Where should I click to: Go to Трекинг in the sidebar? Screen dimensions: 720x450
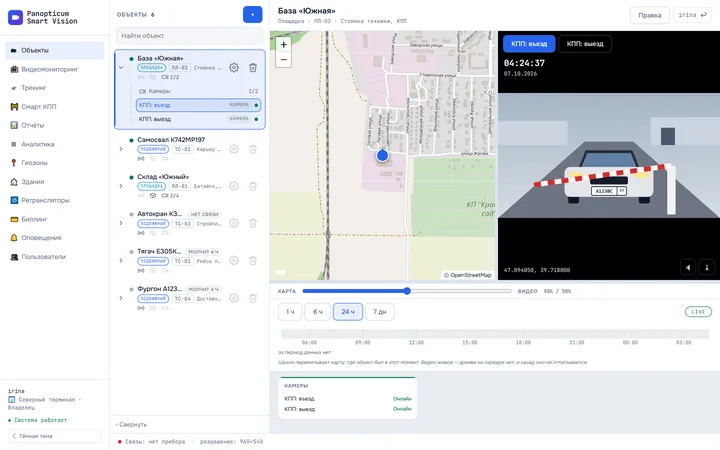click(x=55, y=88)
